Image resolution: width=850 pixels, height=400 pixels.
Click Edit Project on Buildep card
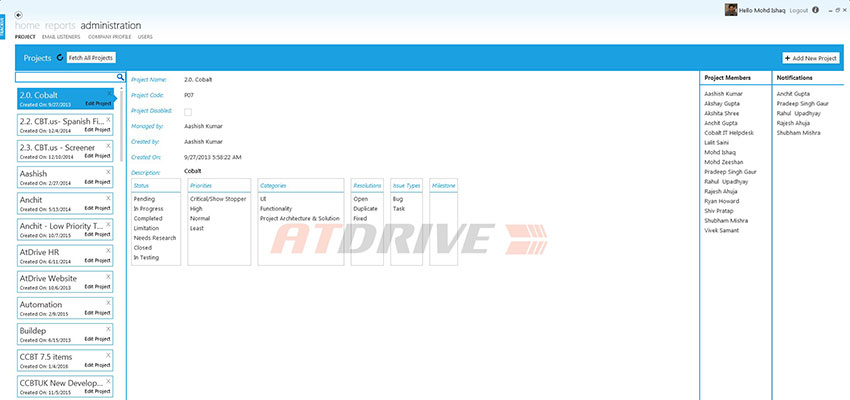(98, 339)
